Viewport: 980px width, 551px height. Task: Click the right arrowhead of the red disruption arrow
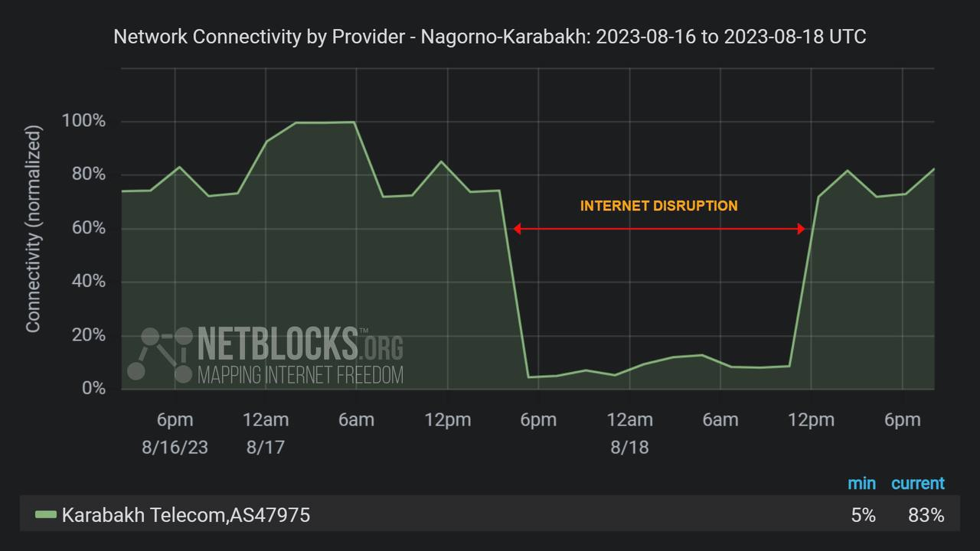[x=801, y=228]
